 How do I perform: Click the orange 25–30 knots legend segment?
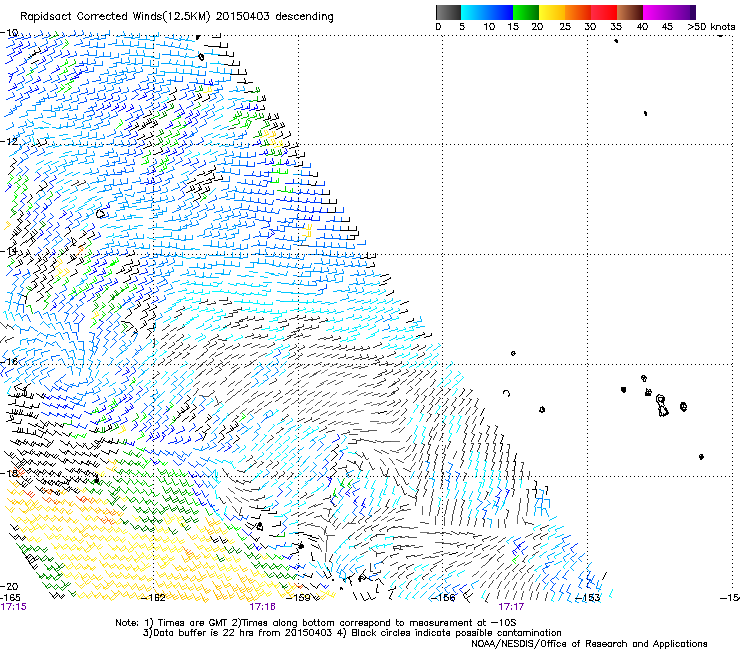(578, 12)
